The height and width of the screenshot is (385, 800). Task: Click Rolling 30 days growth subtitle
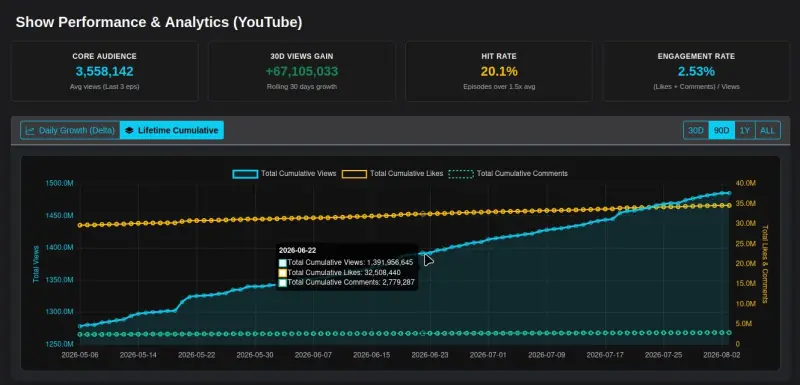pos(302,87)
